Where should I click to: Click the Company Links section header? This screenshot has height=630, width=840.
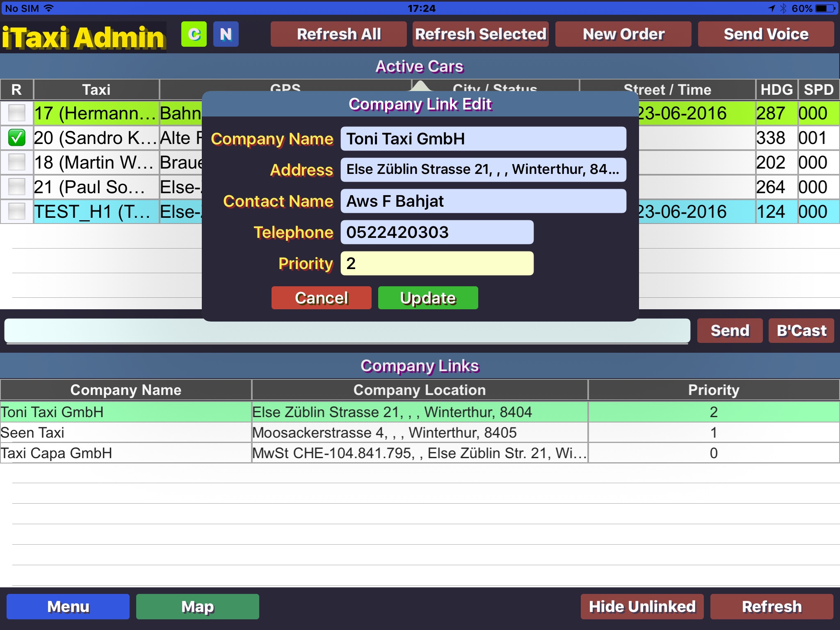pyautogui.click(x=420, y=366)
